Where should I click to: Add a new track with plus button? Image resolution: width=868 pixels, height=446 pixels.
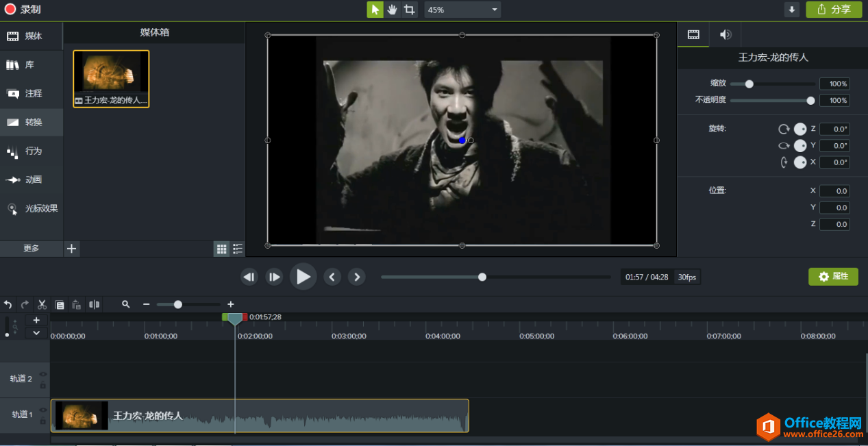[x=36, y=320]
